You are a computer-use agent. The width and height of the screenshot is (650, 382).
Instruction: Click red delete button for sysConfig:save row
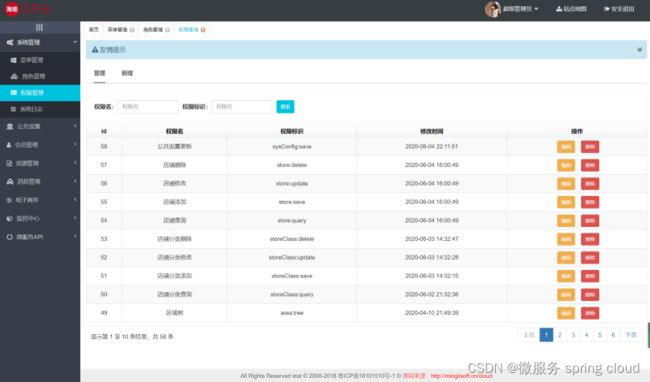click(590, 147)
